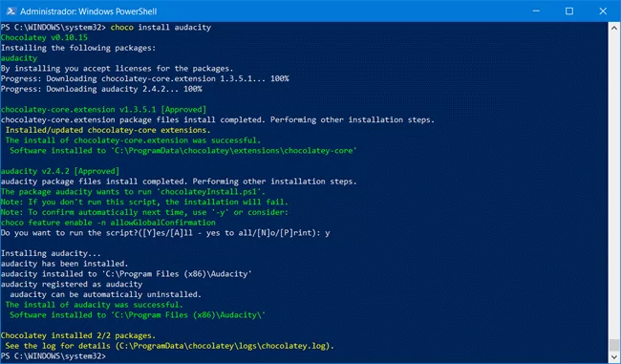
Task: Click 'Chocolatey installed 2/2 packages.' line
Action: [78, 336]
